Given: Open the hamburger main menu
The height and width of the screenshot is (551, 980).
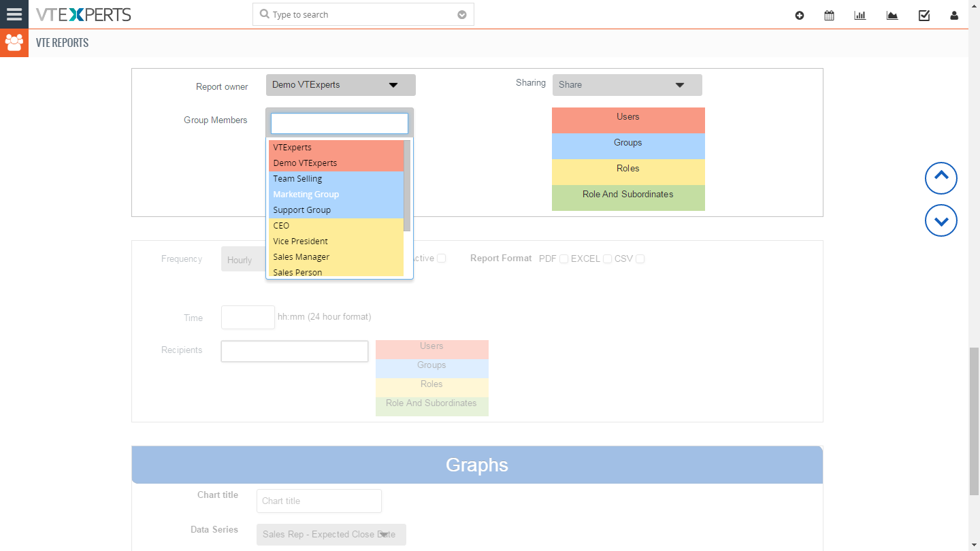Looking at the screenshot, I should tap(14, 14).
